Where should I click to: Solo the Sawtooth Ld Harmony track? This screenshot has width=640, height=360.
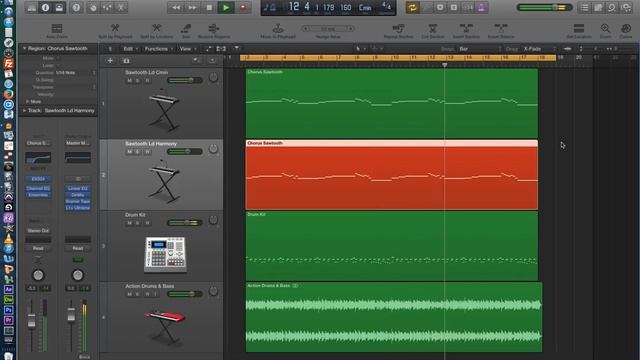(138, 152)
